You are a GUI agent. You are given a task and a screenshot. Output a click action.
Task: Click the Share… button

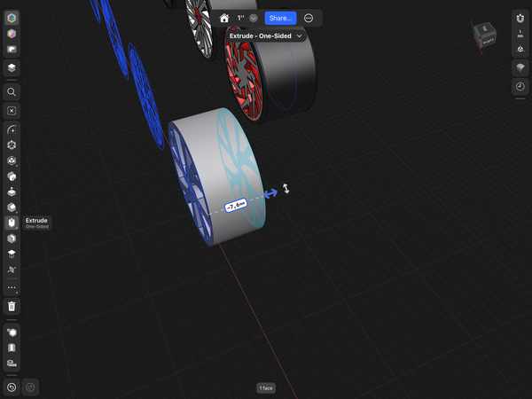[280, 18]
